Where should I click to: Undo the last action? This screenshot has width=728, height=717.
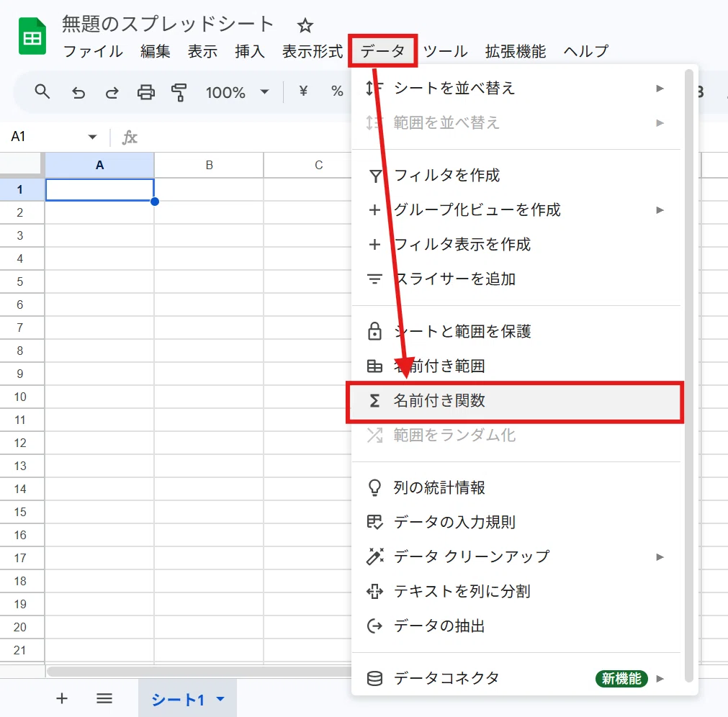coord(78,92)
